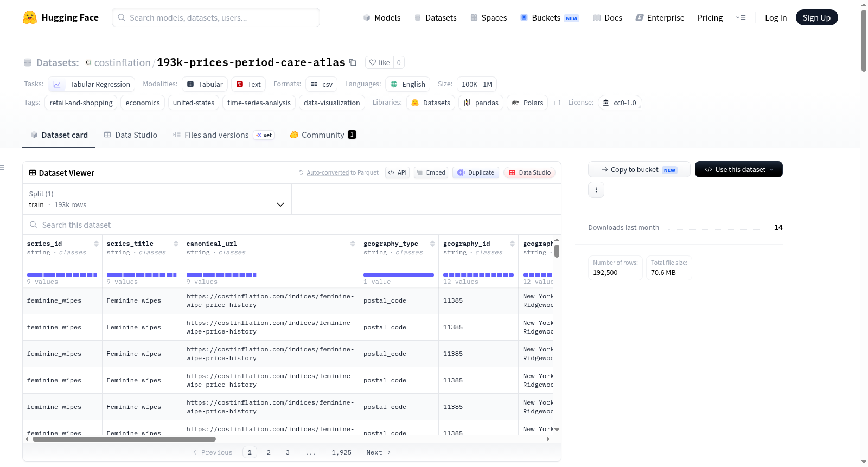Expand the Use this dataset dropdown
This screenshot has width=868, height=467.
coord(739,169)
